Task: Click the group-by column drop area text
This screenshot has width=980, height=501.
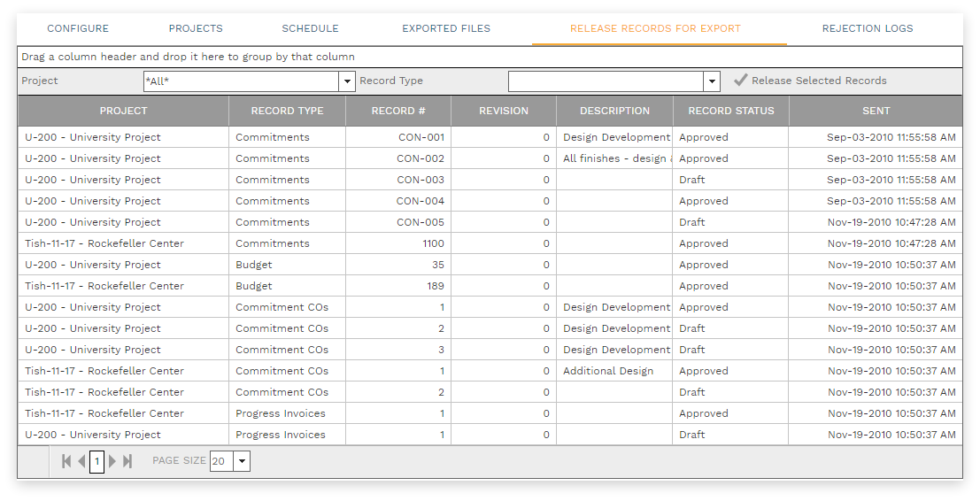Action: [x=189, y=57]
